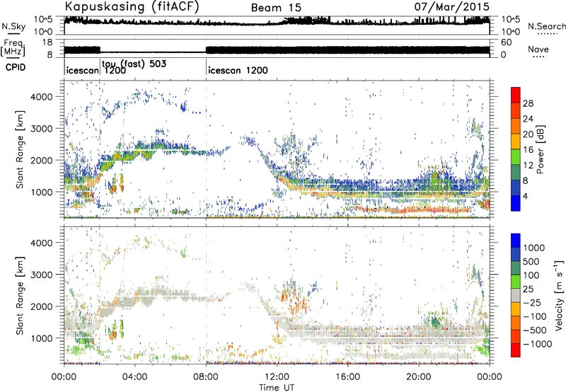Viewport: 566px width, 392px height.
Task: Click the Kapuskasing (fitACF) plot title
Action: click(x=132, y=6)
